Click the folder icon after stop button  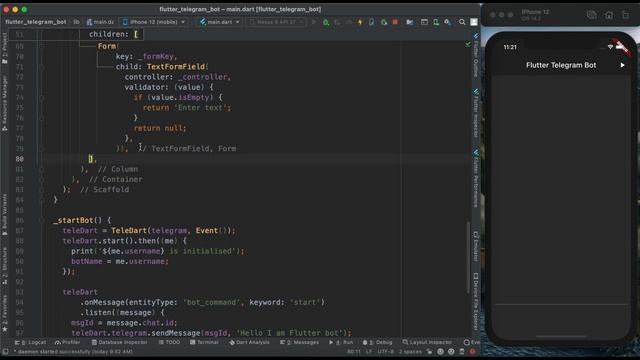pos(409,22)
